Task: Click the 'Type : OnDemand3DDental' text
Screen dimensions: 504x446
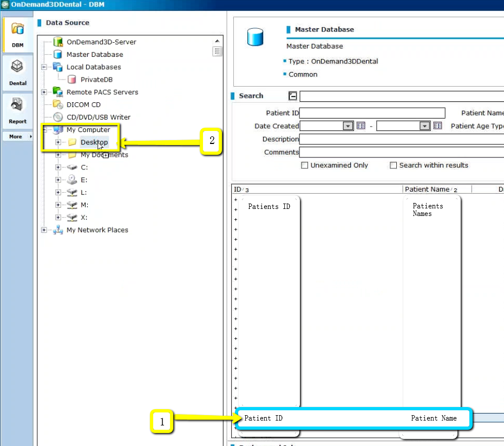Action: point(333,61)
